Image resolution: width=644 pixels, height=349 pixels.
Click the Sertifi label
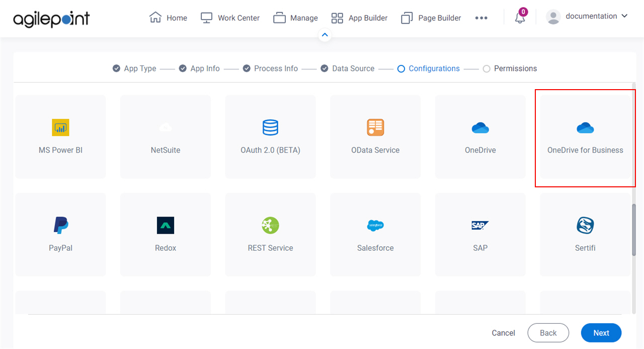(x=585, y=248)
